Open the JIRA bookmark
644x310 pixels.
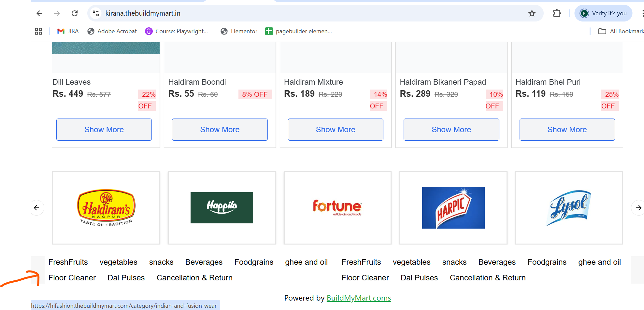pos(68,31)
